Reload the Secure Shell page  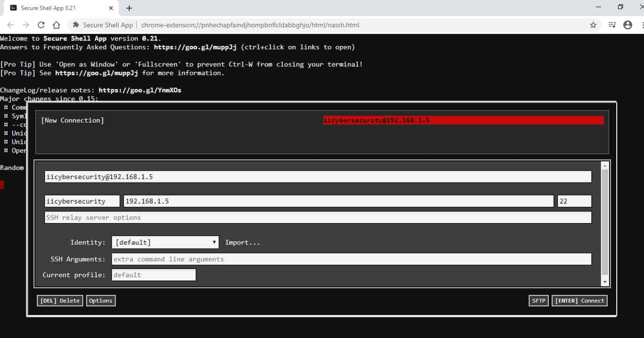click(41, 25)
